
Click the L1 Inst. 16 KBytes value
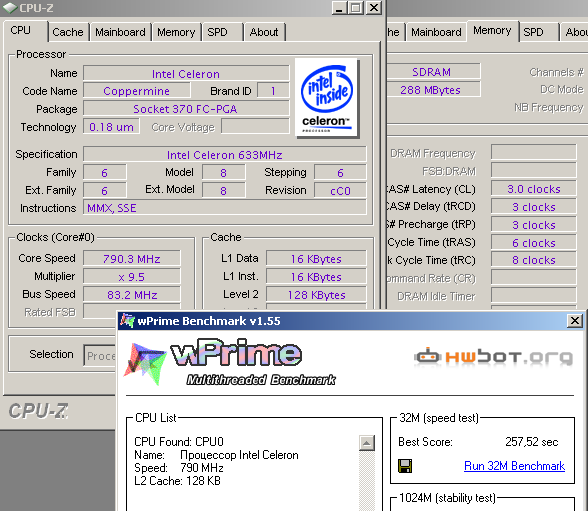(316, 277)
